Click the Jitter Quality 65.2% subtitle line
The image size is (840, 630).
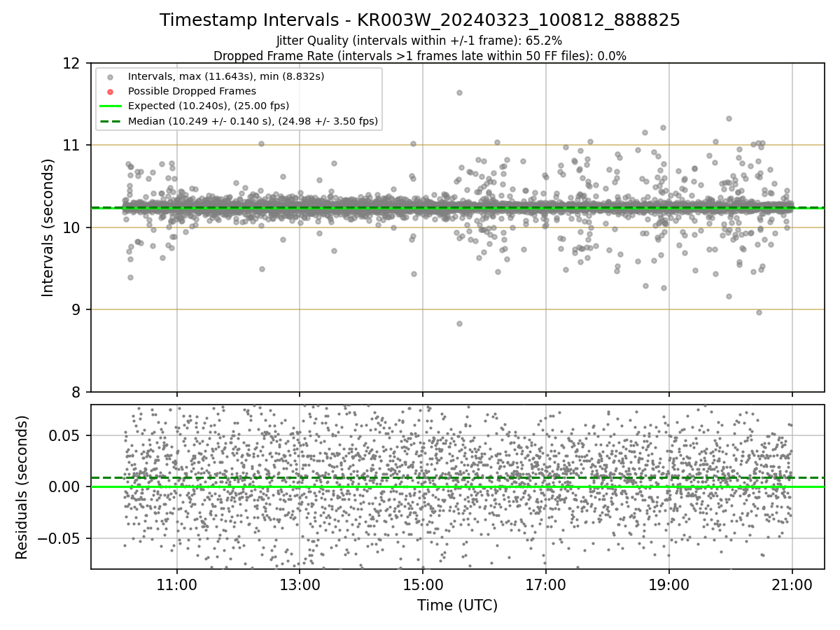(x=420, y=41)
